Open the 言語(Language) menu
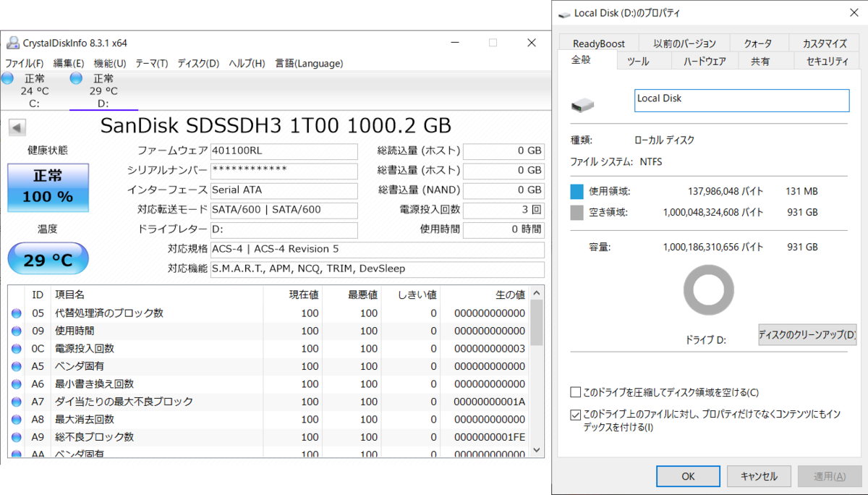 (309, 63)
